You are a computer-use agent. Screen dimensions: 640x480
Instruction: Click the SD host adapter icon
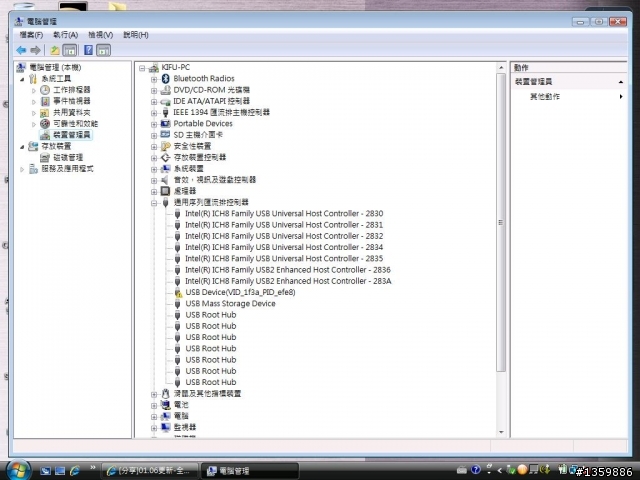[x=165, y=135]
